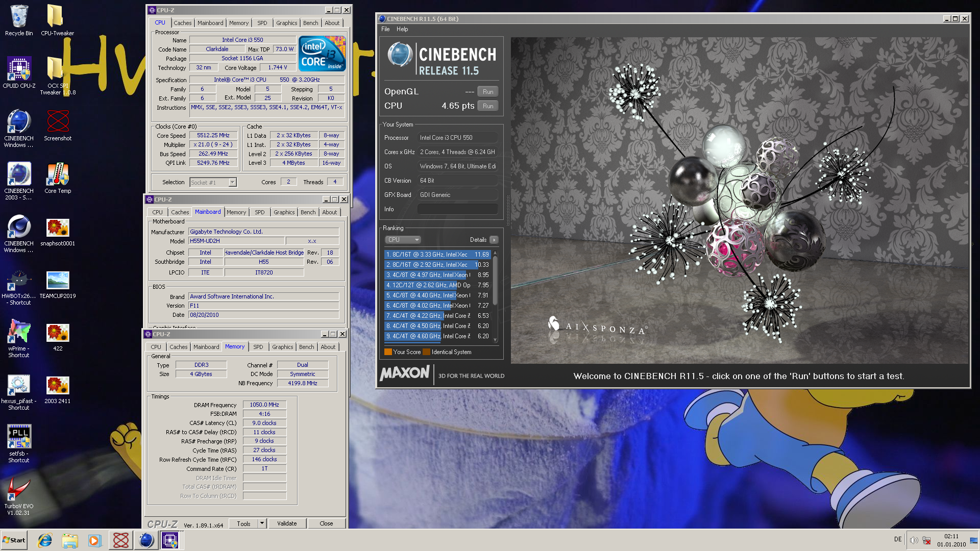Open Cinebench Help menu
The width and height of the screenshot is (980, 551).
(x=402, y=29)
